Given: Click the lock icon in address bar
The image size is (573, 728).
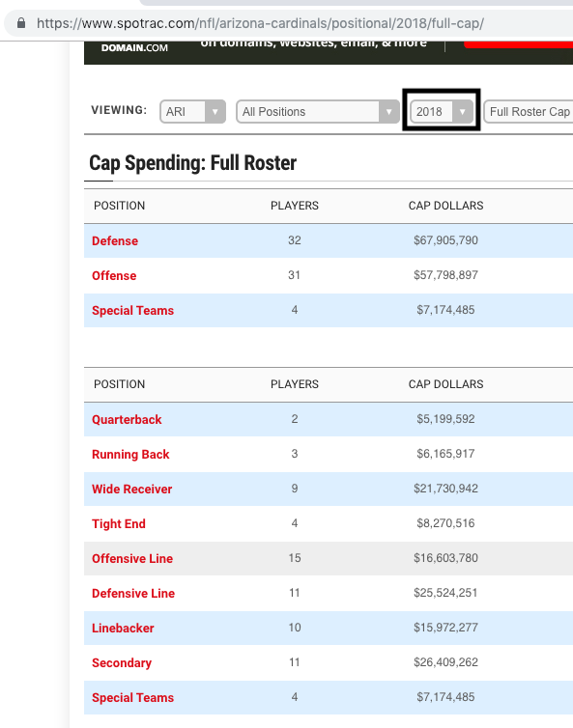Looking at the screenshot, I should (21, 23).
